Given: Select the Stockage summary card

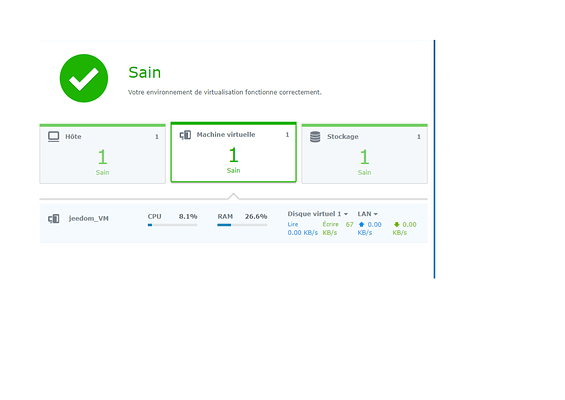Looking at the screenshot, I should pyautogui.click(x=364, y=154).
